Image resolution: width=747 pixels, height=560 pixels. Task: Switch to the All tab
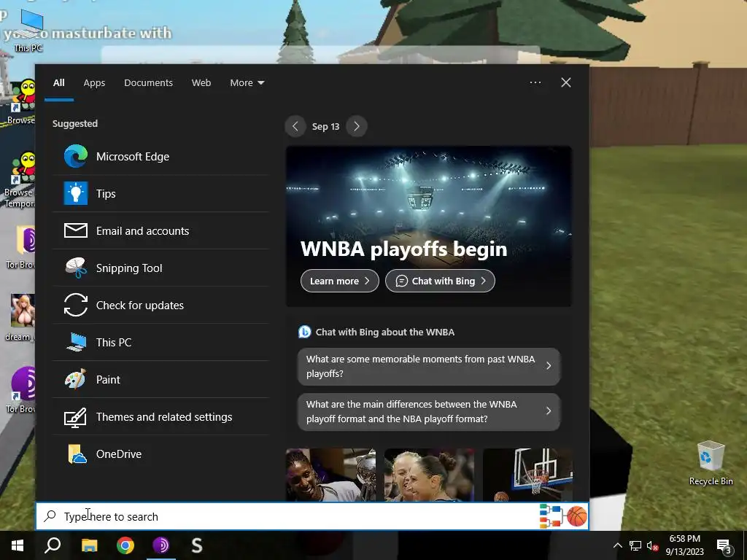point(59,82)
